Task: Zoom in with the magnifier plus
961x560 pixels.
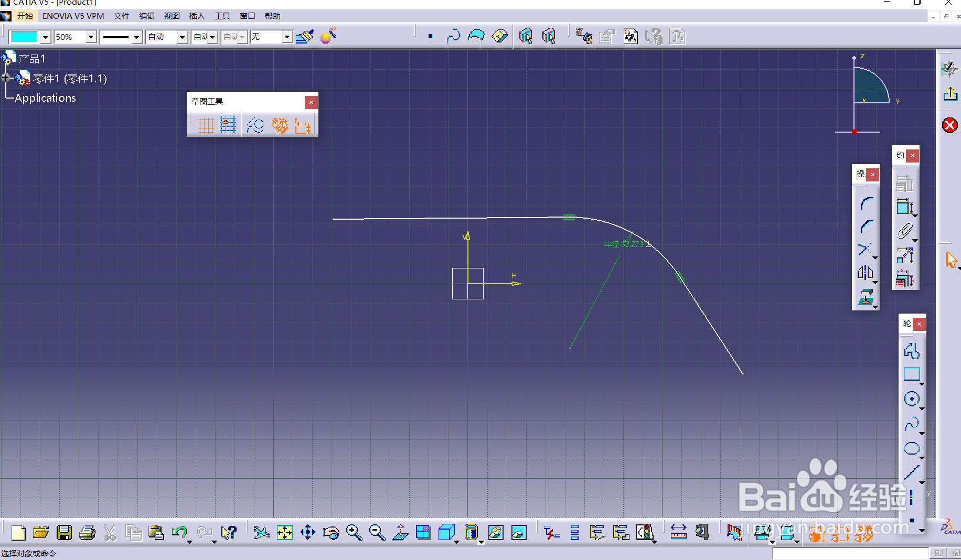Action: pyautogui.click(x=354, y=533)
